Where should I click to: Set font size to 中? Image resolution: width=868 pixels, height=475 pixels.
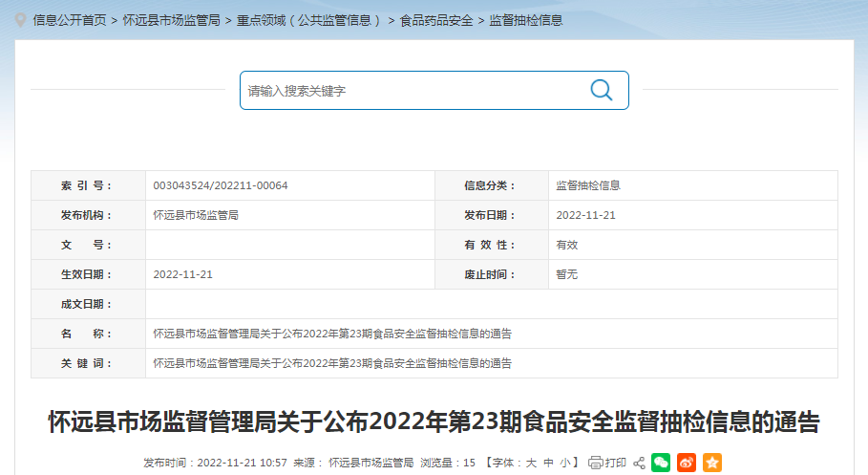coord(548,463)
